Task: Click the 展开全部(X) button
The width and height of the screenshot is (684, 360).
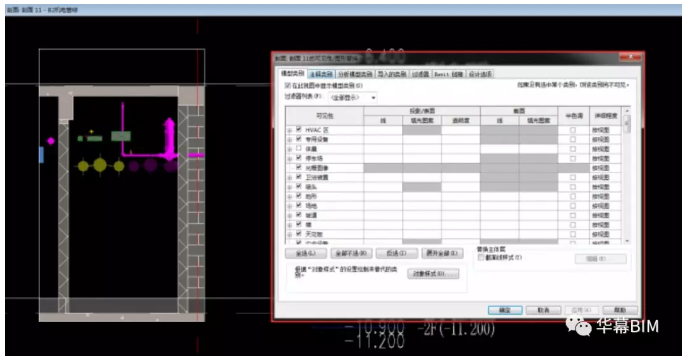Action: [x=442, y=253]
